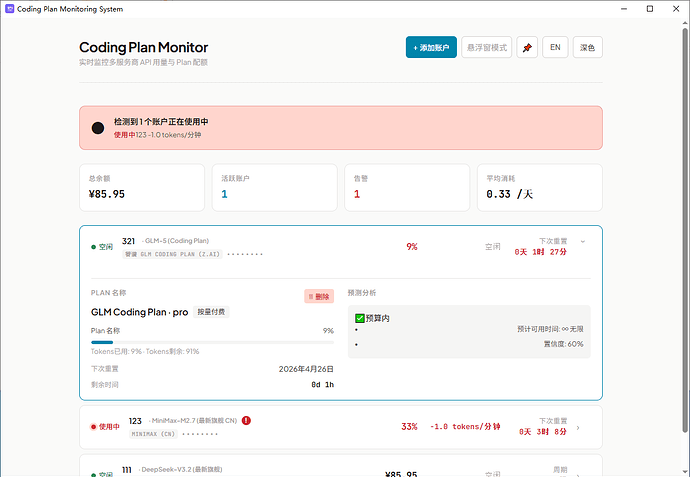Collapse the 321 account card chevron

pos(583,242)
